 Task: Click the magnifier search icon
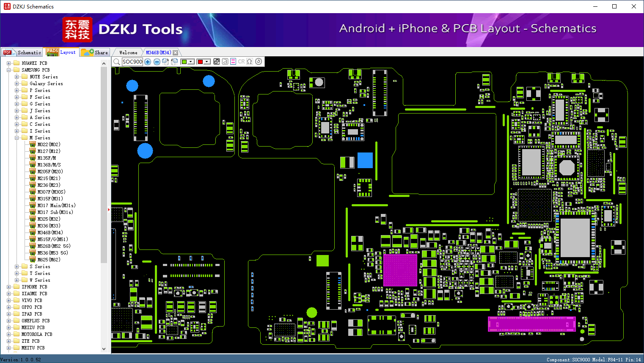(x=116, y=62)
